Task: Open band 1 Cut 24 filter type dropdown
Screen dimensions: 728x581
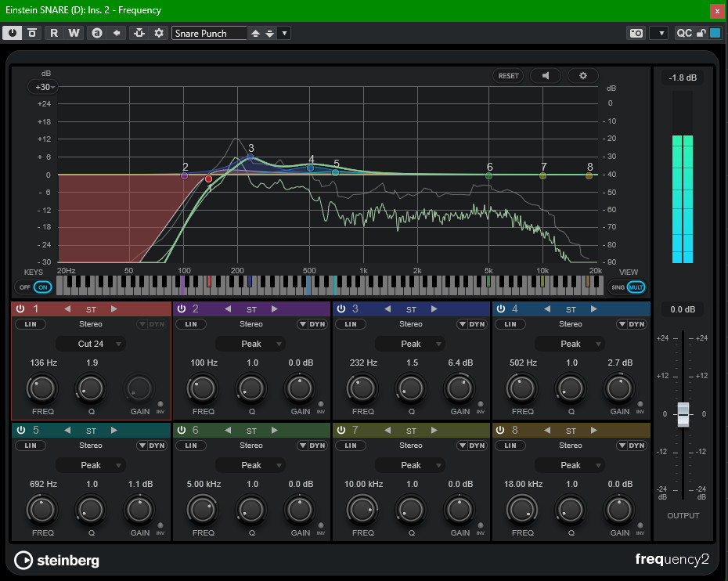Action: point(92,344)
